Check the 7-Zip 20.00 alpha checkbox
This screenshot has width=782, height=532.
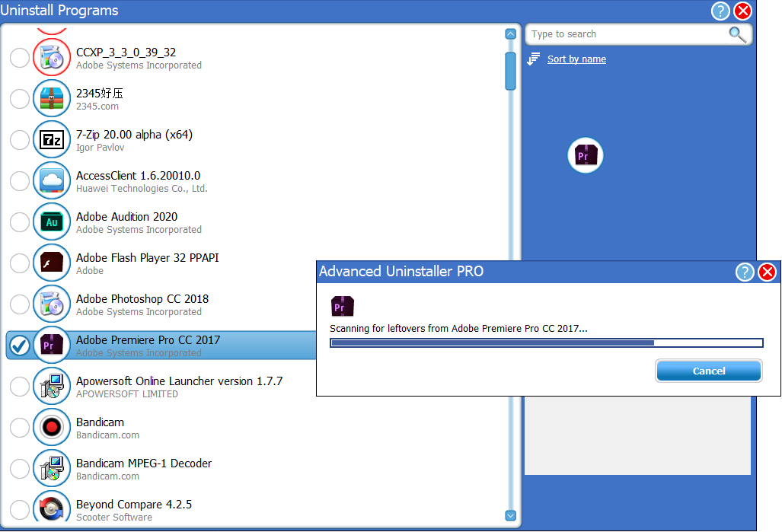pos(20,140)
